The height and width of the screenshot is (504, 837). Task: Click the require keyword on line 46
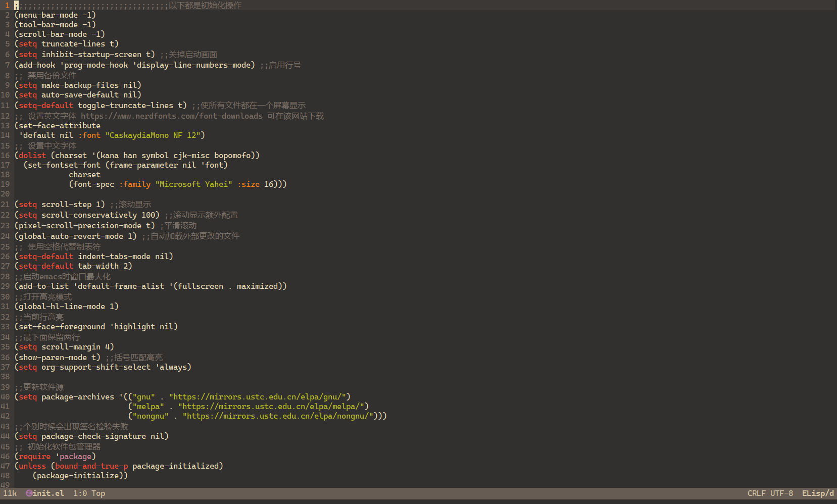pyautogui.click(x=34, y=457)
